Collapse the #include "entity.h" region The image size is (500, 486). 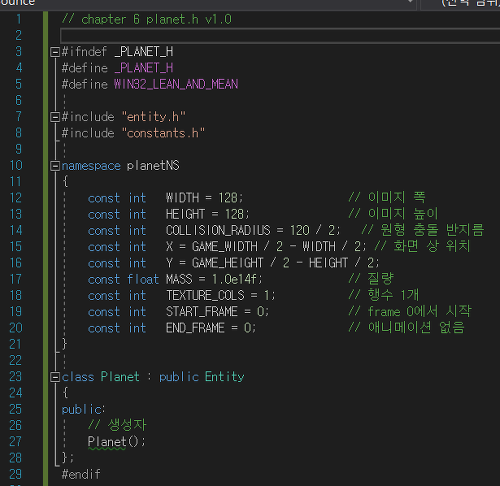pyautogui.click(x=54, y=117)
